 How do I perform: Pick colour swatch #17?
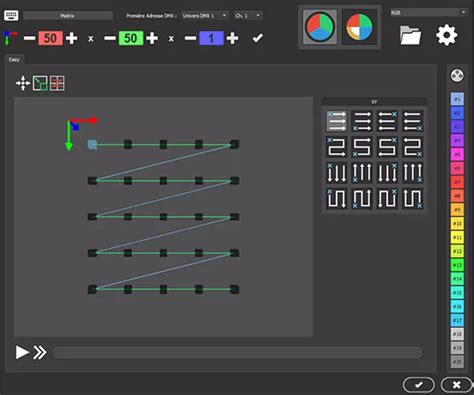[457, 320]
